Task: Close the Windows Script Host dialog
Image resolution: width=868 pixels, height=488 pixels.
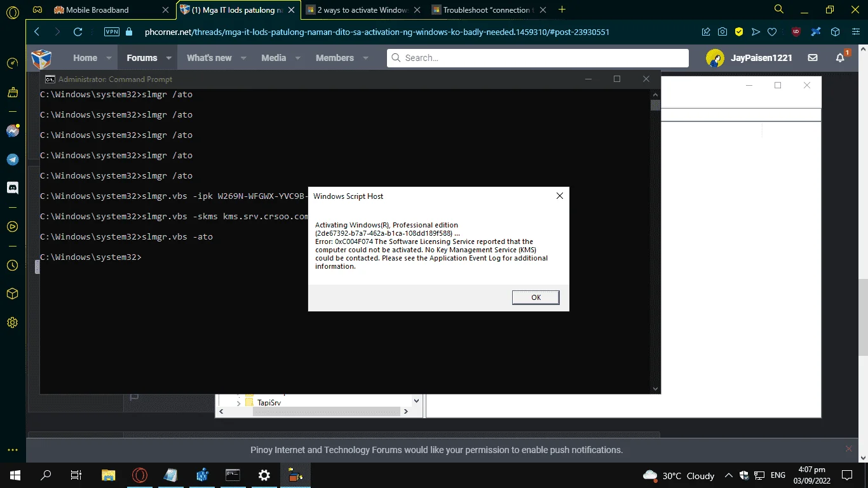Action: 559,196
